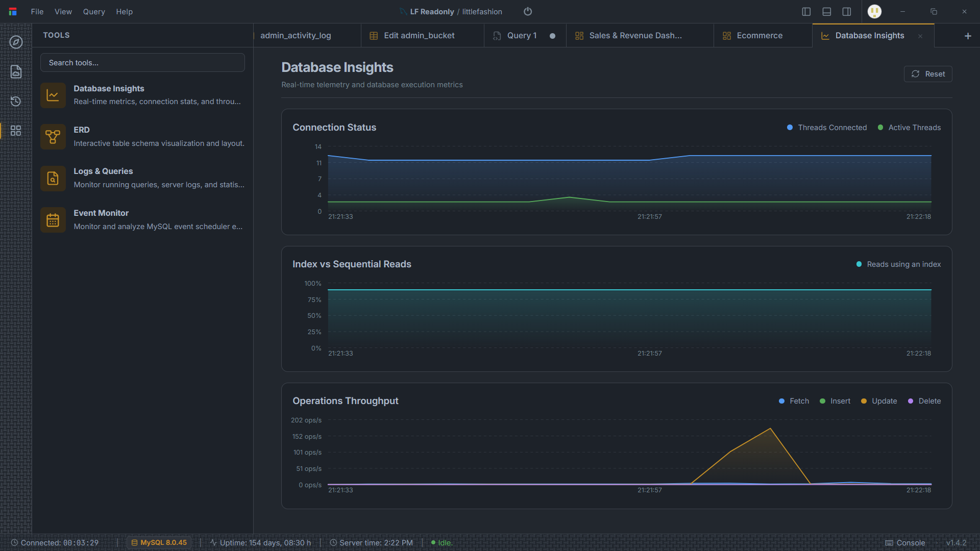980x551 pixels.
Task: Open the Query menu
Action: click(94, 11)
